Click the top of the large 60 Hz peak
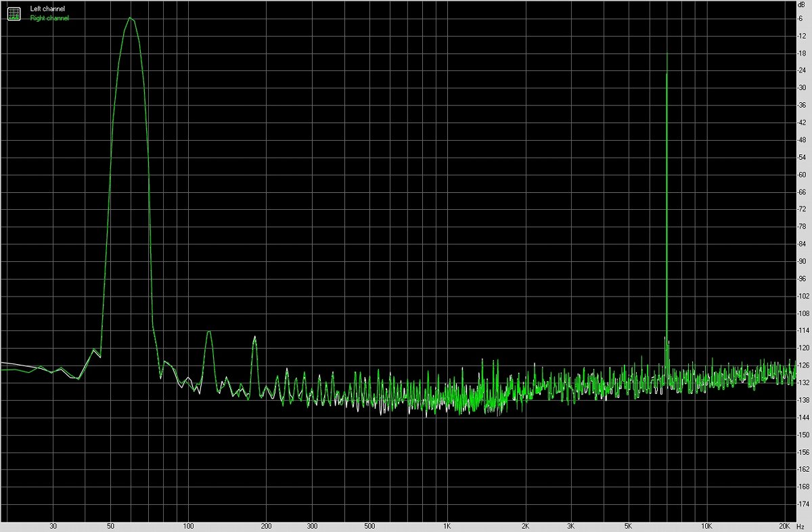The image size is (812, 532). click(x=130, y=18)
